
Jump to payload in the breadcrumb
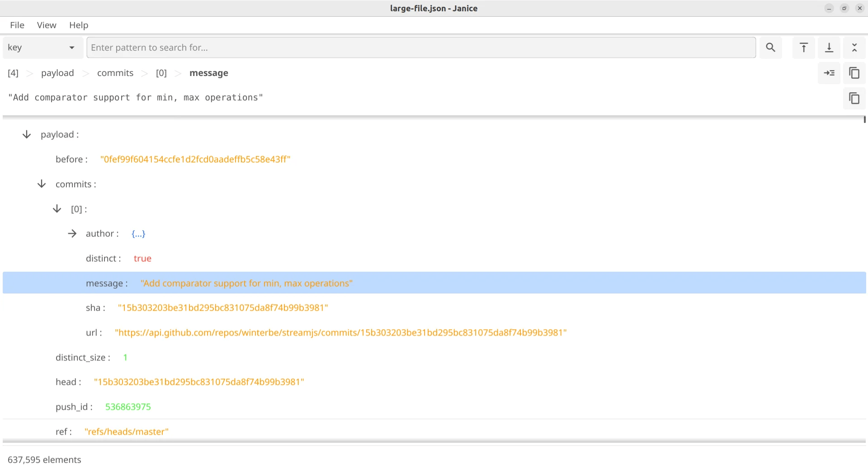coord(57,73)
